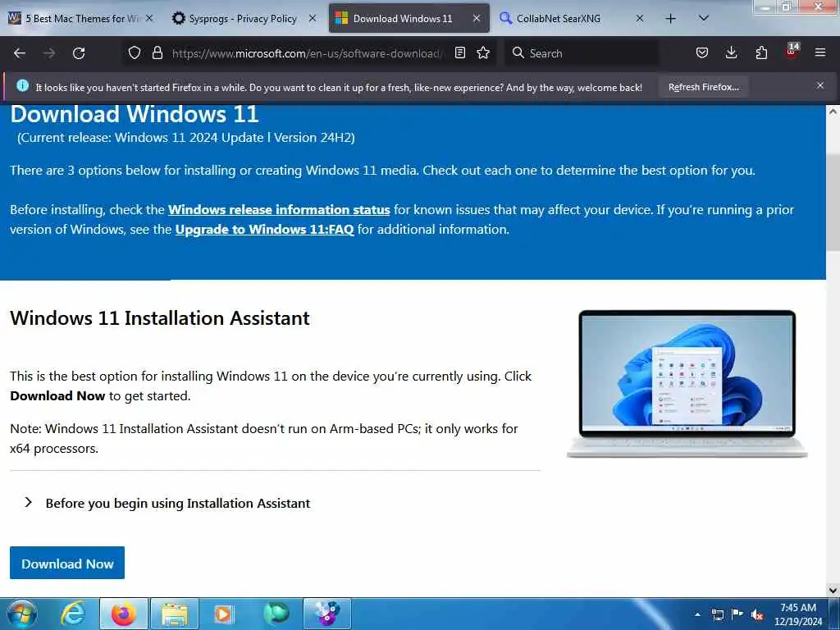This screenshot has width=840, height=630.
Task: Toggle reader view icon in address bar
Action: pos(459,52)
